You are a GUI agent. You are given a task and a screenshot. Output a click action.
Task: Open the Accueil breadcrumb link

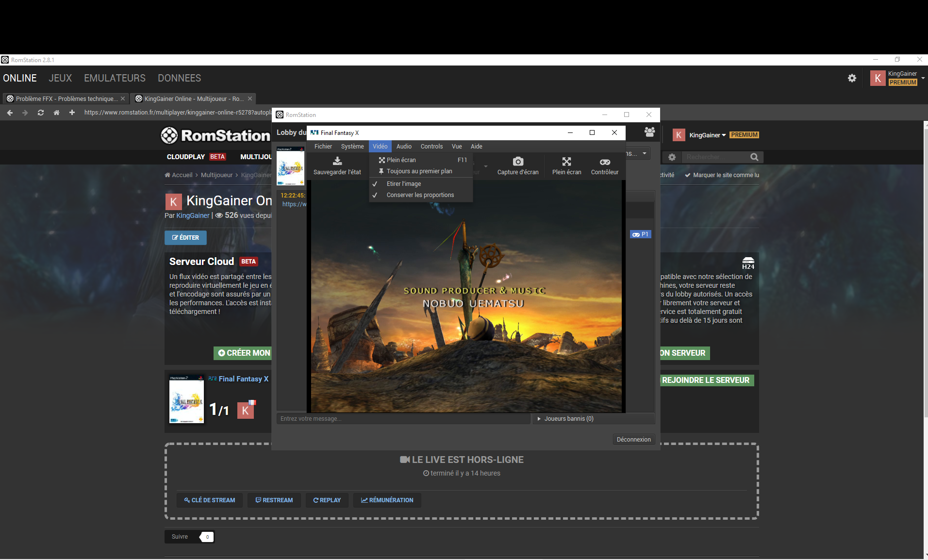[179, 175]
